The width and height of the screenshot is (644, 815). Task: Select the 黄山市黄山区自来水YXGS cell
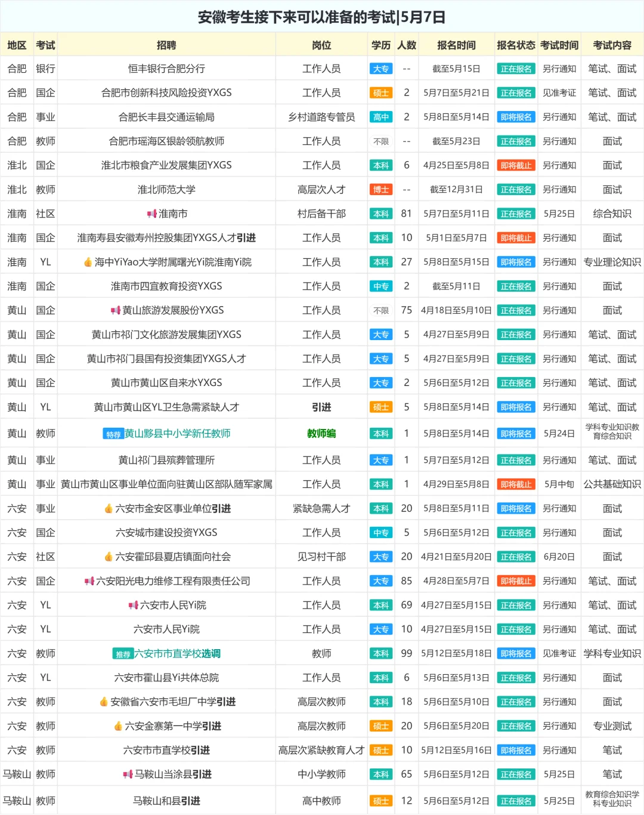166,383
